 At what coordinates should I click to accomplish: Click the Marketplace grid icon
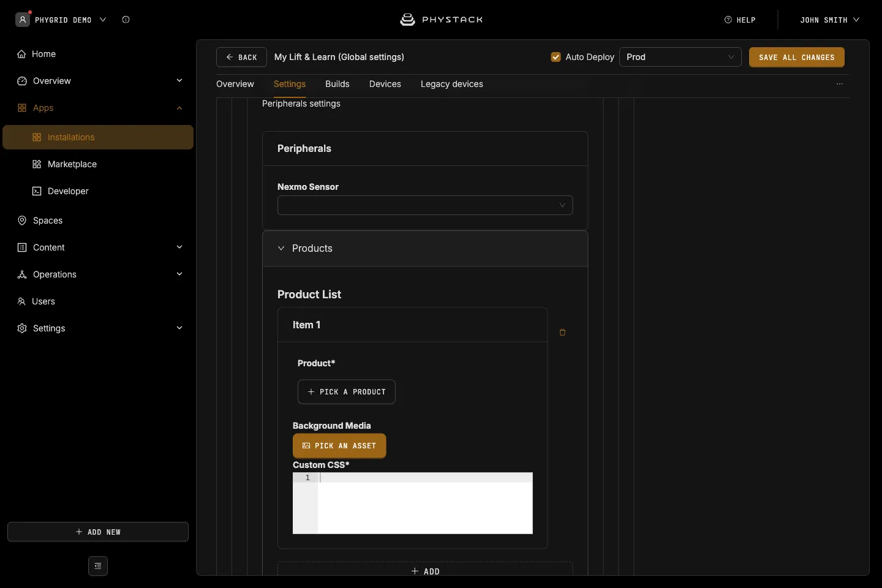pyautogui.click(x=37, y=164)
